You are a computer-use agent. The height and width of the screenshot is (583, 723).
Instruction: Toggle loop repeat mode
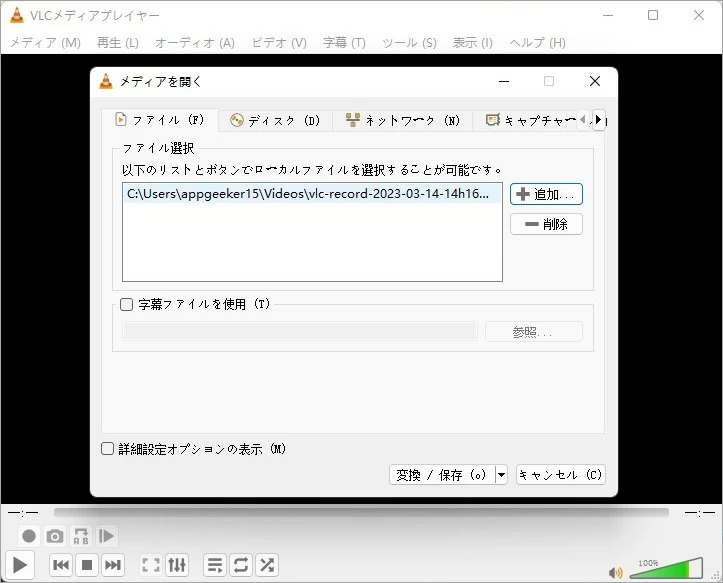[241, 565]
